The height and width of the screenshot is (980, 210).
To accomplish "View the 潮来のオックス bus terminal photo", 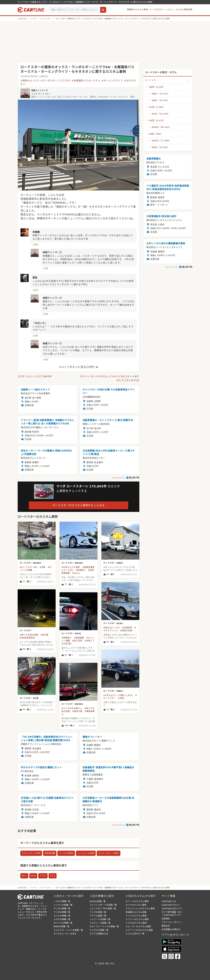I will pyautogui.click(x=78, y=145).
